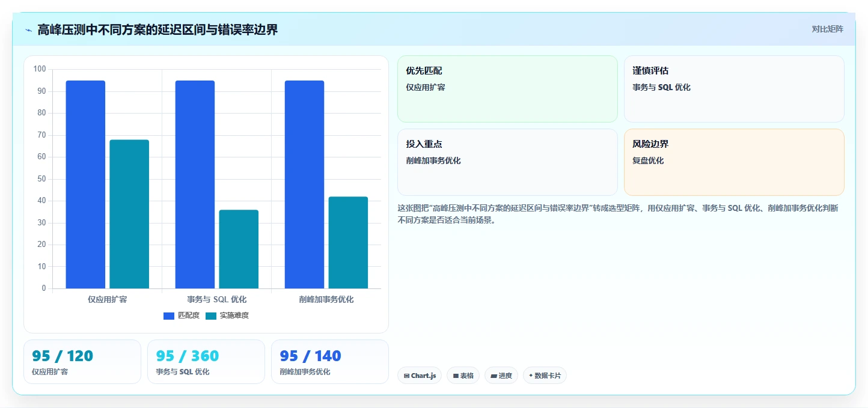Open the 优先匹配 card
Screen dimensions: 868x408
507,89
